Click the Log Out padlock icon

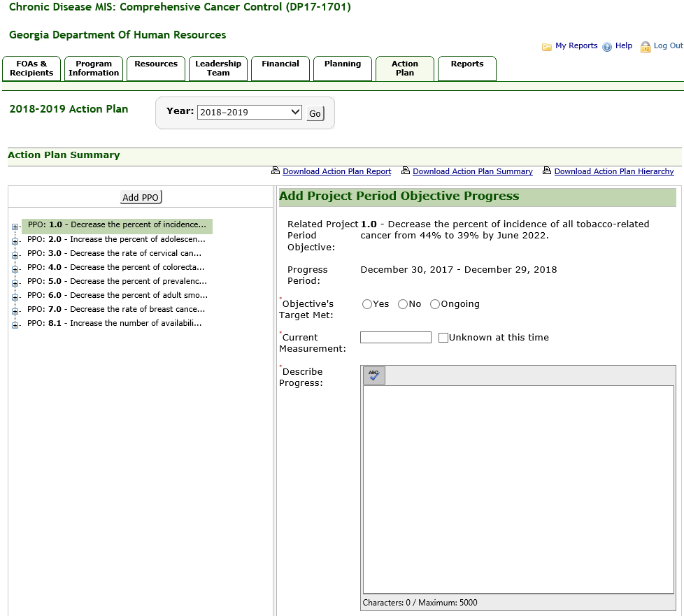pyautogui.click(x=646, y=47)
